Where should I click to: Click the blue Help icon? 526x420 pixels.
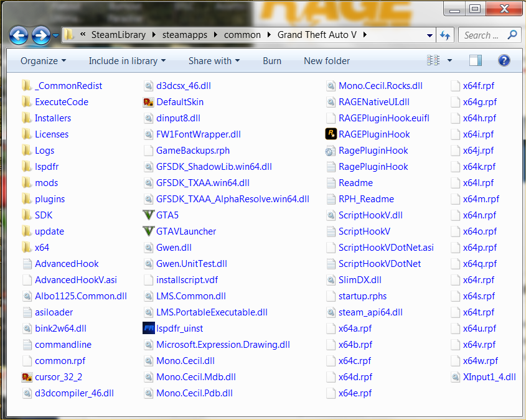[504, 60]
